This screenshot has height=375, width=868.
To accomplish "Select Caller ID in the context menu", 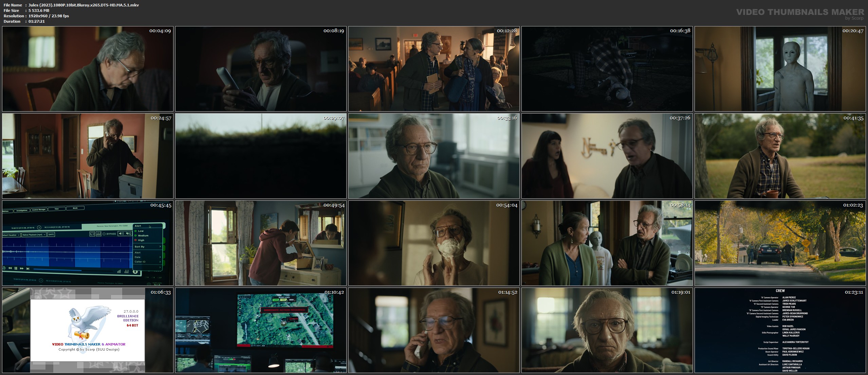I will click(x=140, y=262).
